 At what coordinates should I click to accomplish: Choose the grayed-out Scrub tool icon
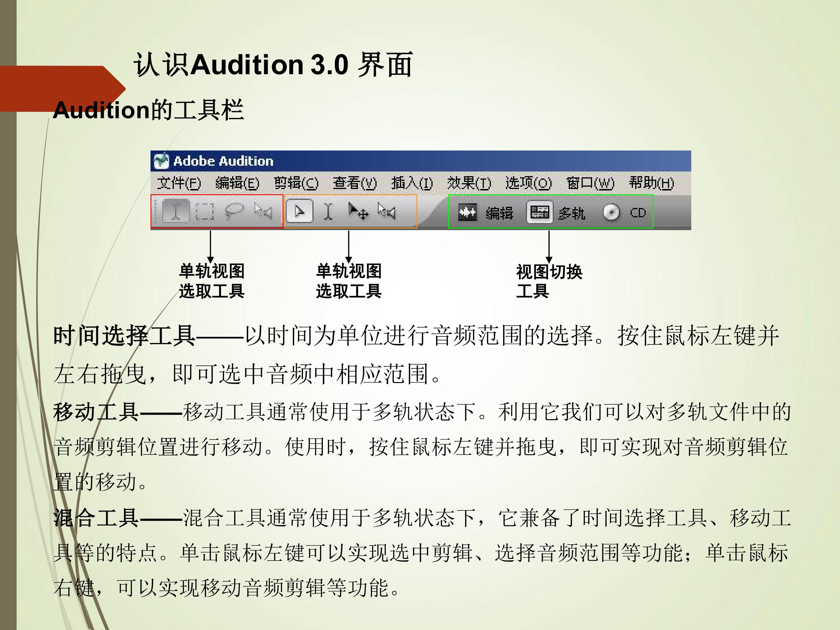(263, 211)
